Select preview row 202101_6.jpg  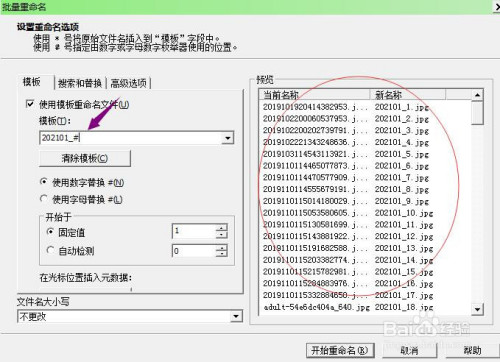(365, 166)
